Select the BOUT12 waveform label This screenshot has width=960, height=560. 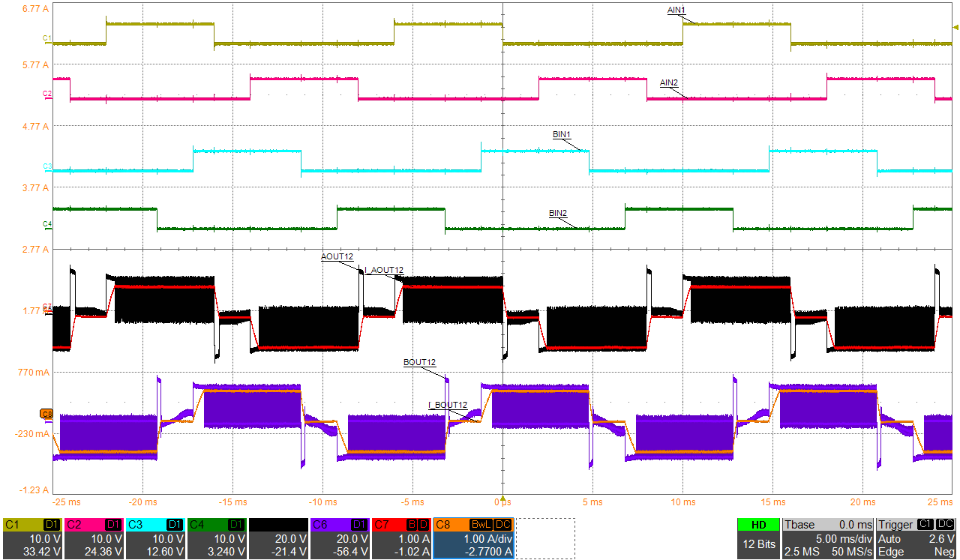pyautogui.click(x=419, y=362)
